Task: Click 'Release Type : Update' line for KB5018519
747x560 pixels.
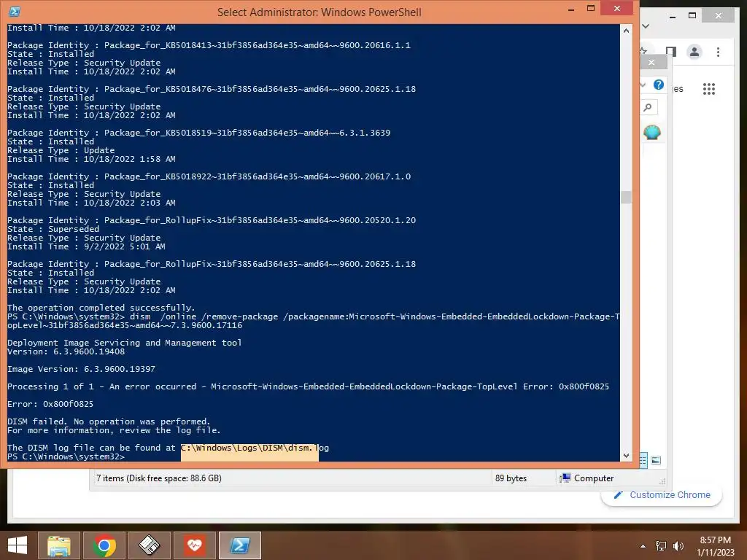Action: point(61,150)
